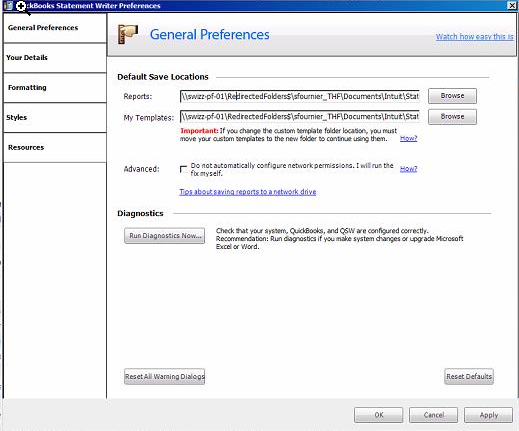The image size is (519, 431).
Task: Click the General Preferences header icon
Action: coord(128,34)
